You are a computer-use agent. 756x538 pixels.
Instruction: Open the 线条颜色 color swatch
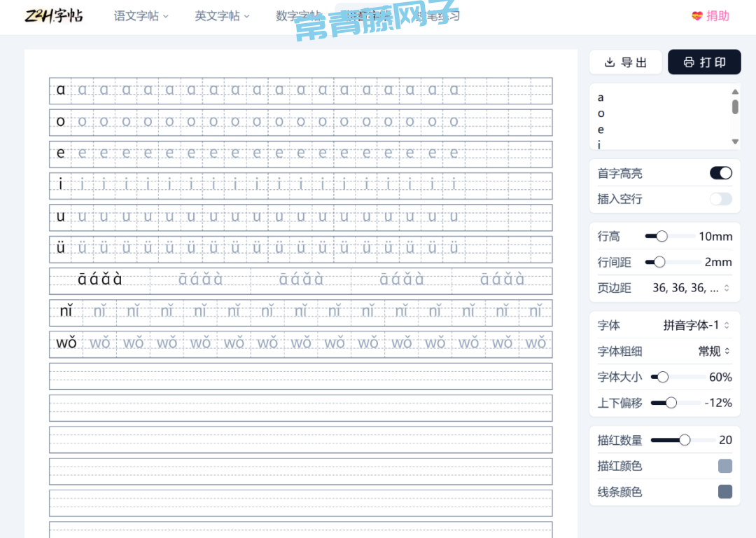[x=725, y=492]
